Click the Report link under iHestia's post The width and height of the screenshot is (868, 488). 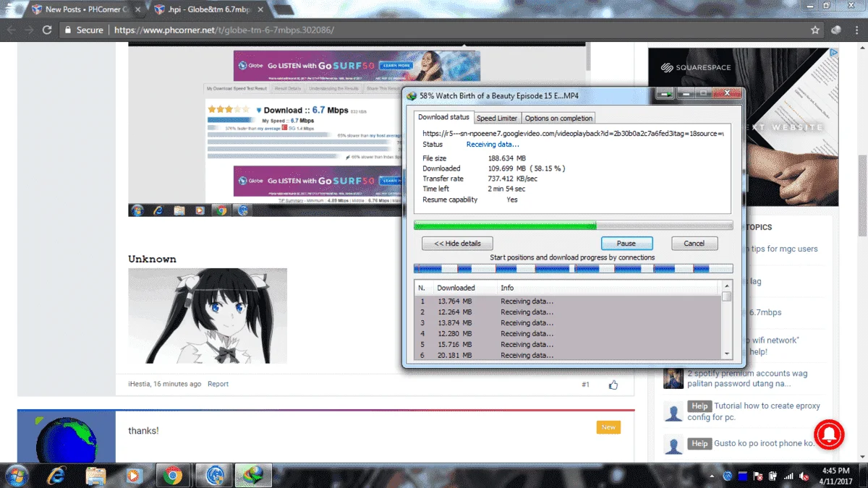point(218,384)
